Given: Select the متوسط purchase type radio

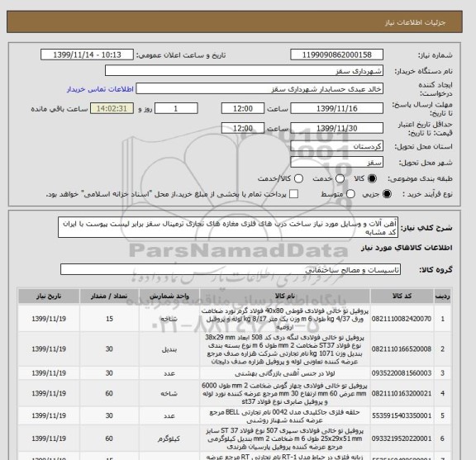Looking at the screenshot, I should (x=350, y=194).
